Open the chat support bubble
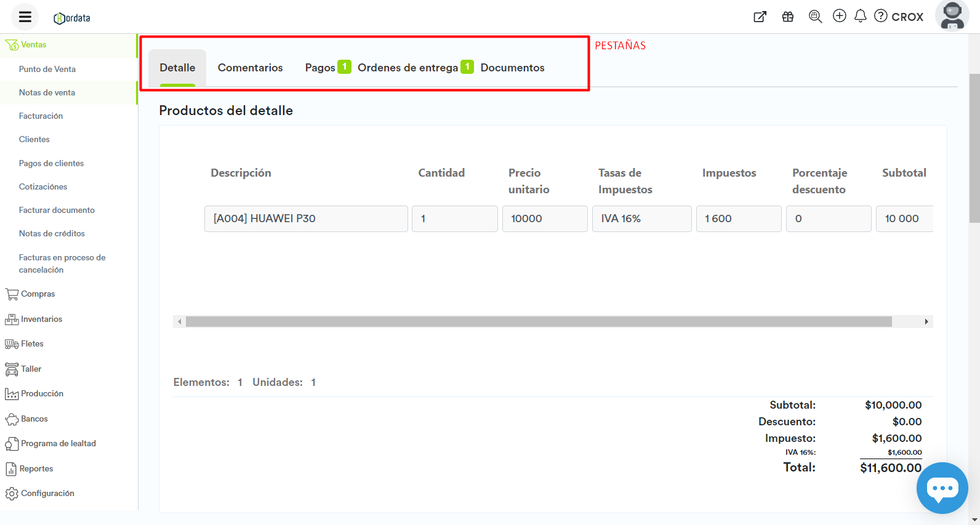The image size is (980, 525). click(x=942, y=488)
